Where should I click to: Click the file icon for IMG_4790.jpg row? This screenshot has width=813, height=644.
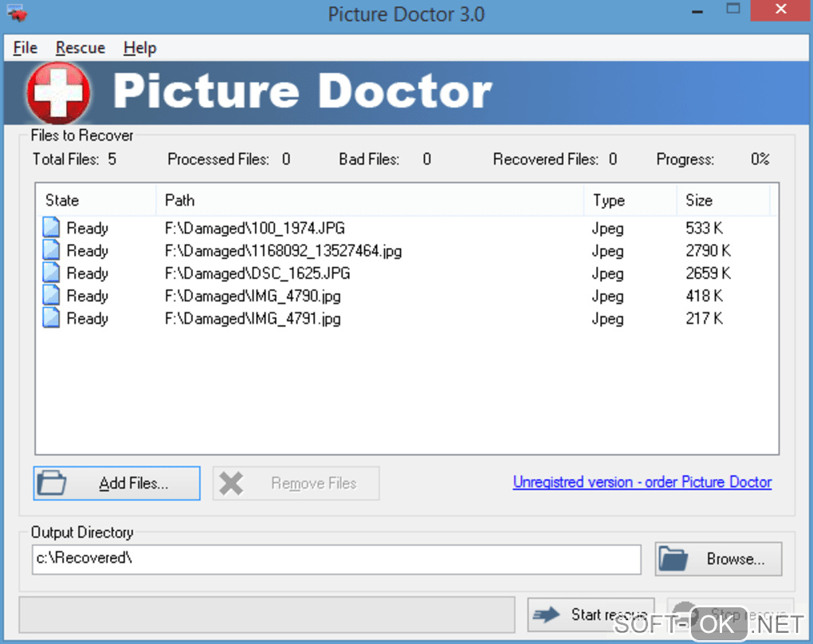pos(52,296)
